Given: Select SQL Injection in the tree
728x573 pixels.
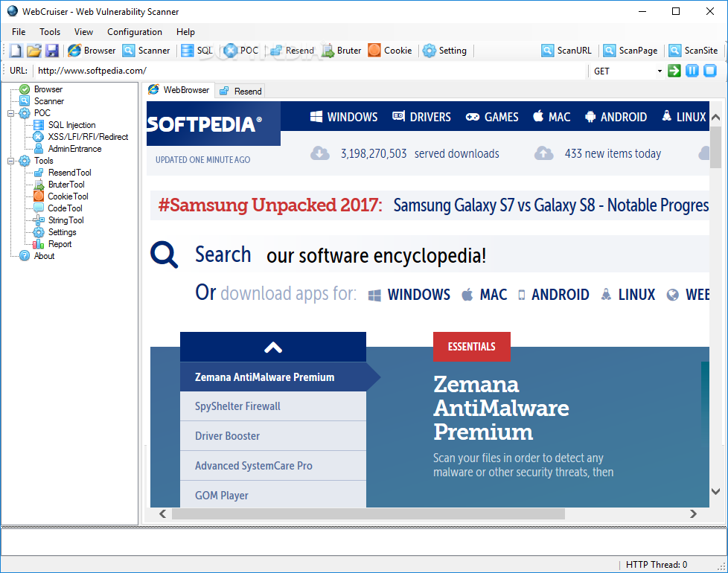Looking at the screenshot, I should pyautogui.click(x=71, y=125).
